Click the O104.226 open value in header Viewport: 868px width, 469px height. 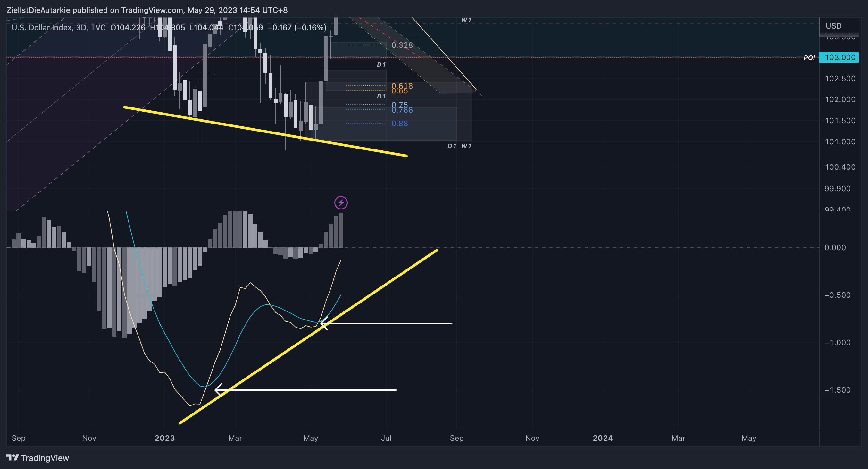tap(128, 27)
